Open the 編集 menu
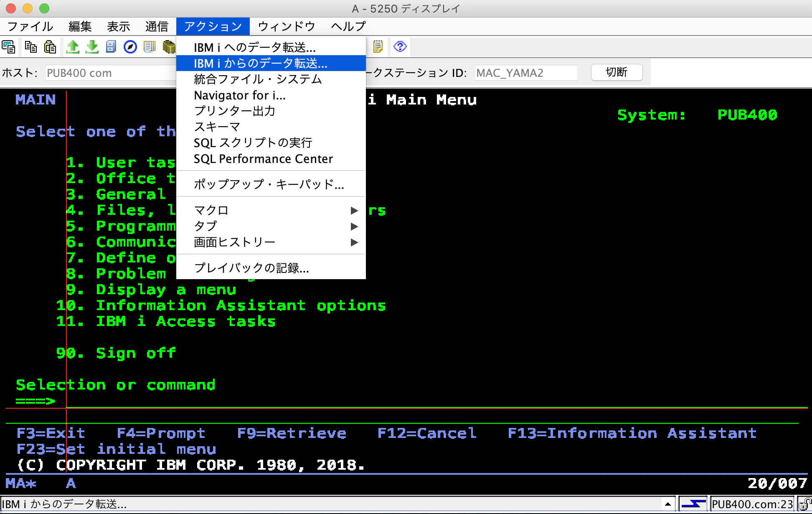The height and width of the screenshot is (514, 812). [x=80, y=26]
